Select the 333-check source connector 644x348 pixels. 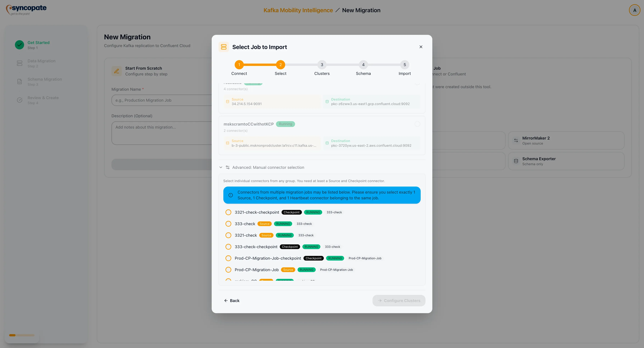[x=228, y=224]
